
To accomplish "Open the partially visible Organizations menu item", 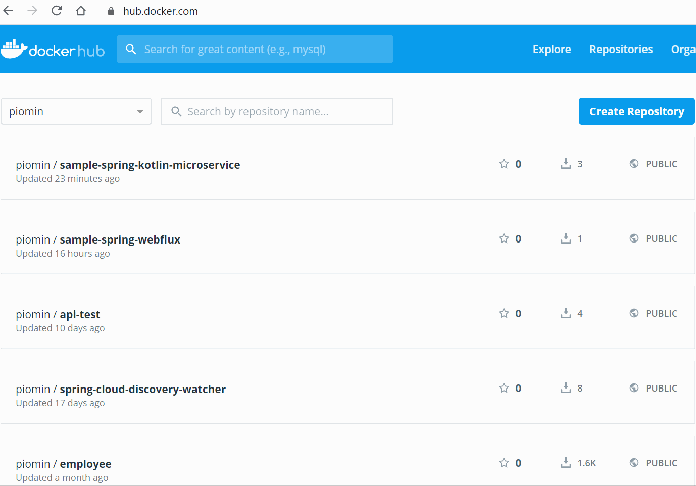I will click(683, 49).
